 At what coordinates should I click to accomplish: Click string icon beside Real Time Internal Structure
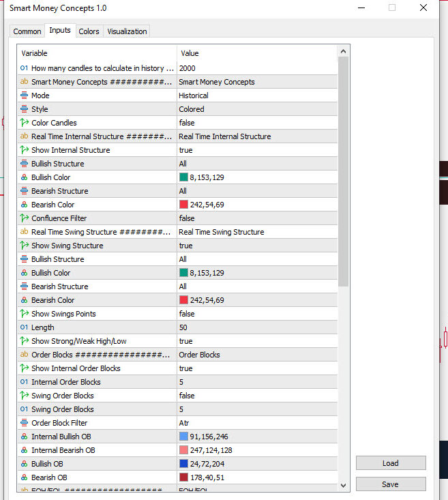[25, 136]
